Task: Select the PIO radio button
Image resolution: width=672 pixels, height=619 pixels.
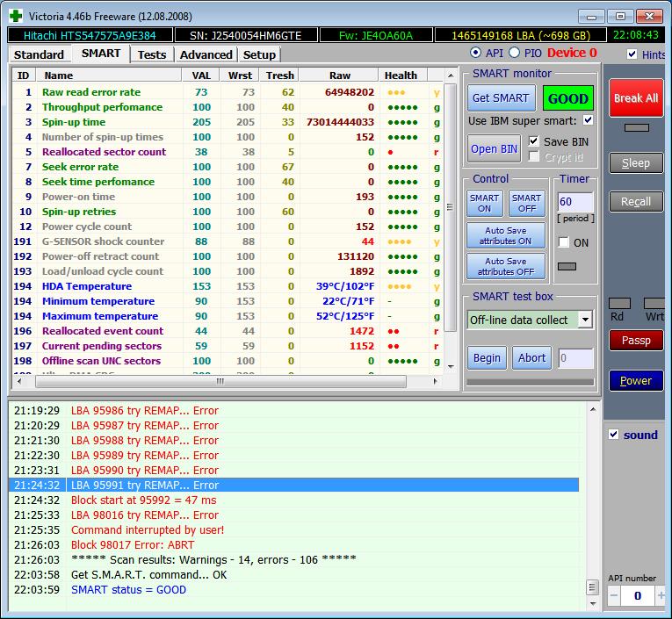Action: click(516, 54)
